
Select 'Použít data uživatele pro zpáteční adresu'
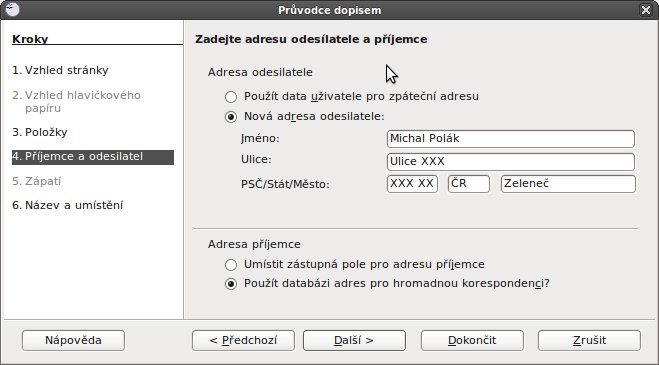(x=231, y=97)
